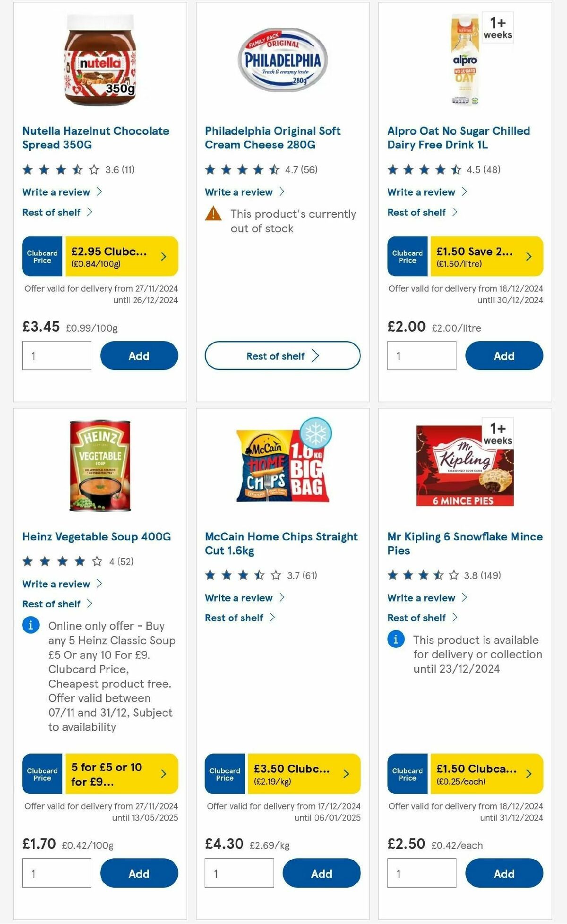
Task: Click the info icon on Mr Kipling availability note
Action: point(395,640)
